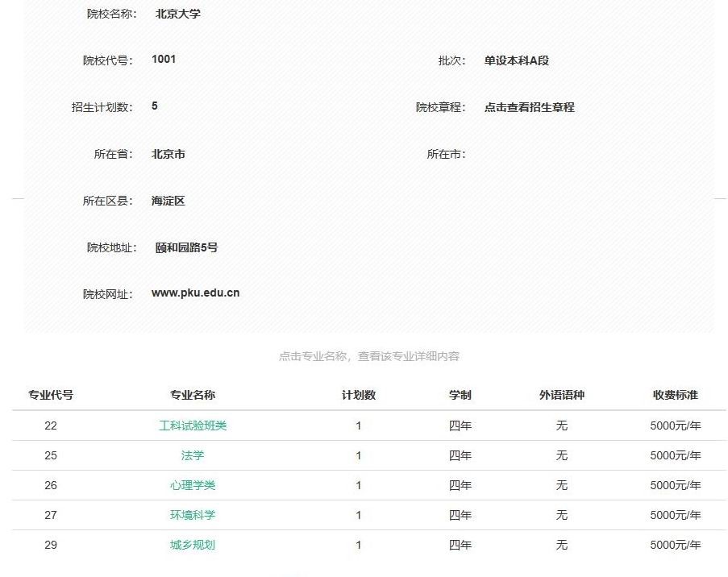Select the batch value 单设本科A段
The image size is (728, 577).
[516, 60]
